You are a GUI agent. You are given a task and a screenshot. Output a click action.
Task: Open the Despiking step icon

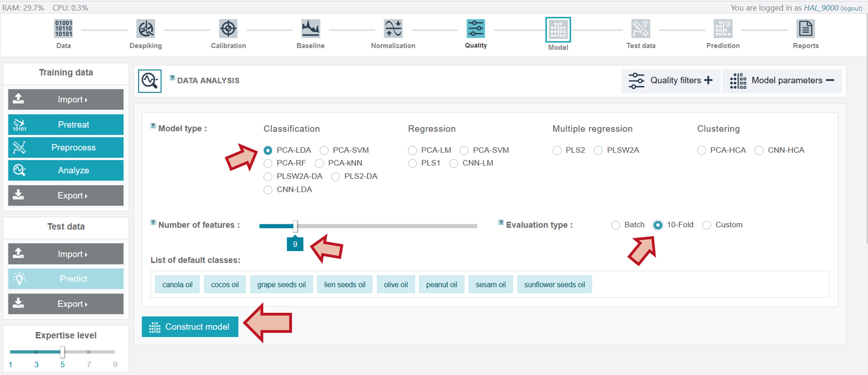coord(146,29)
